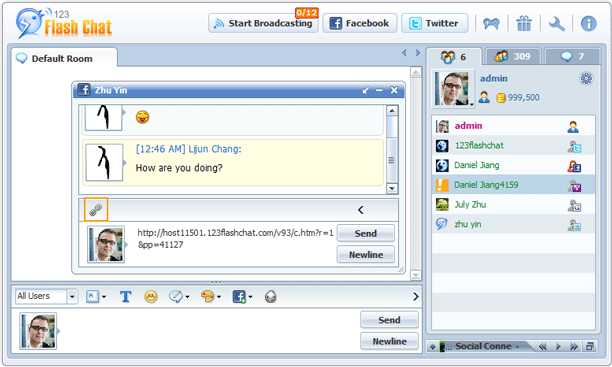Select the messages tab showing 7
The width and height of the screenshot is (612, 367).
pyautogui.click(x=572, y=57)
